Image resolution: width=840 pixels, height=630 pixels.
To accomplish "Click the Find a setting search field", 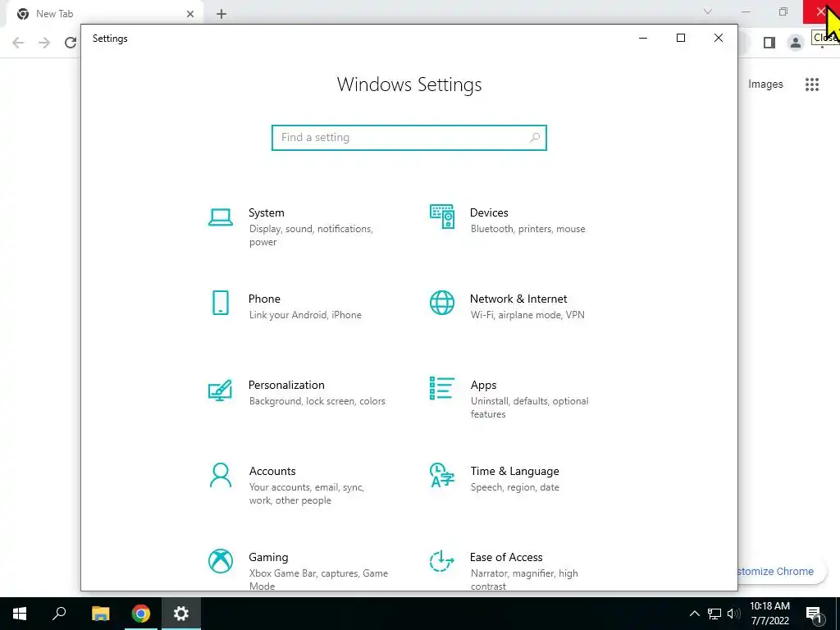I will pos(409,138).
